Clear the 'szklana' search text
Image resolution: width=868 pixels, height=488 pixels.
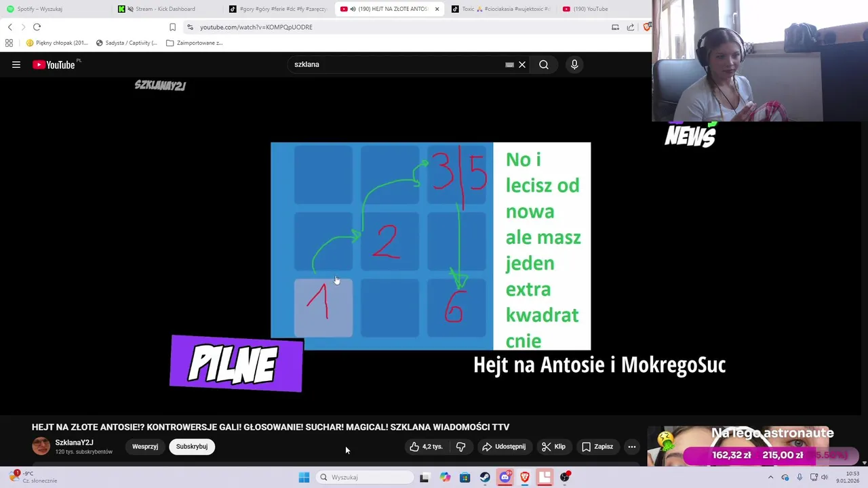[x=522, y=64]
